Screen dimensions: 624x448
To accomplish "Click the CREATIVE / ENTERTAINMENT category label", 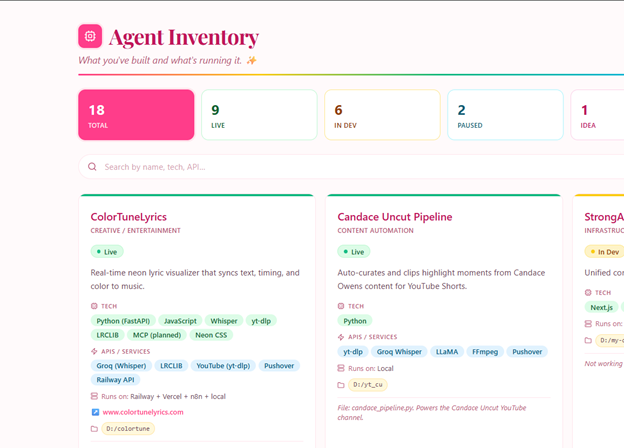I will tap(135, 231).
